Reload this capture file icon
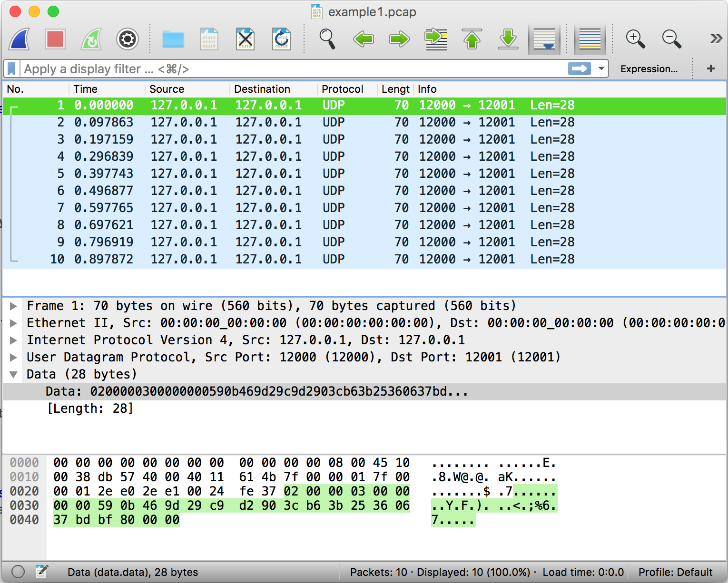The width and height of the screenshot is (728, 583). [x=282, y=39]
